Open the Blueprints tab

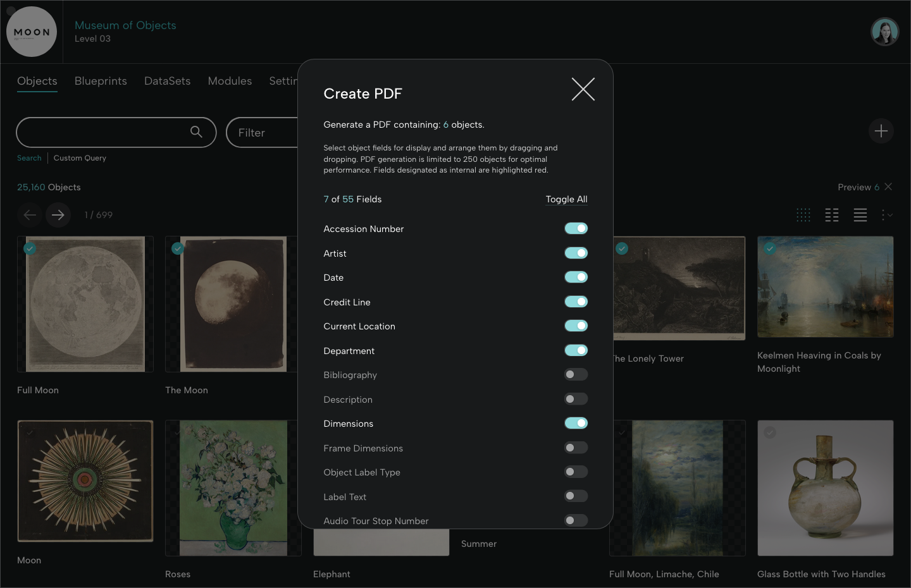point(101,81)
